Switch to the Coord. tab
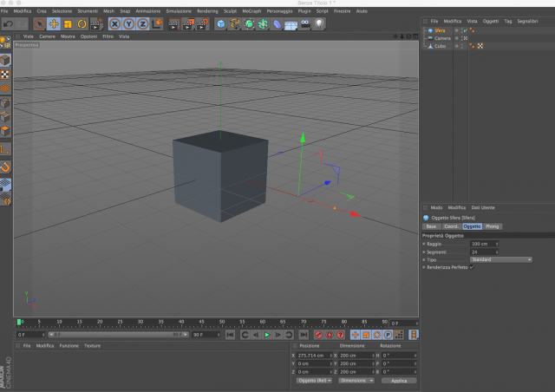The height and width of the screenshot is (392, 555). (451, 226)
